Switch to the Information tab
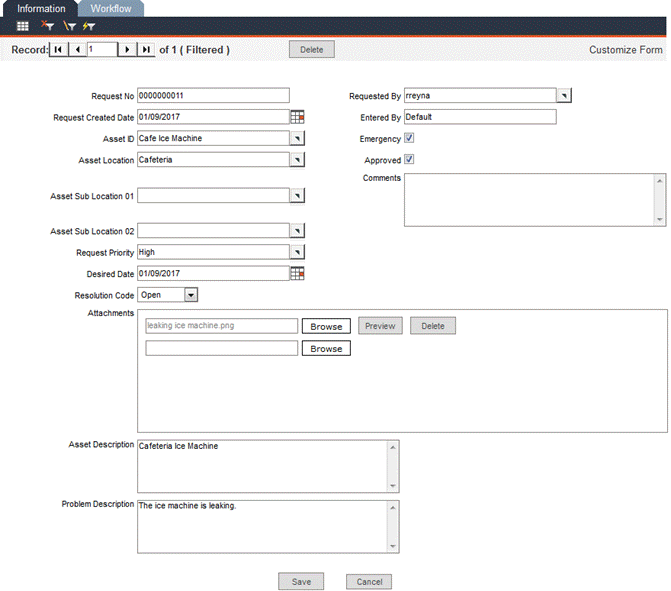This screenshot has width=671, height=591. (x=41, y=9)
